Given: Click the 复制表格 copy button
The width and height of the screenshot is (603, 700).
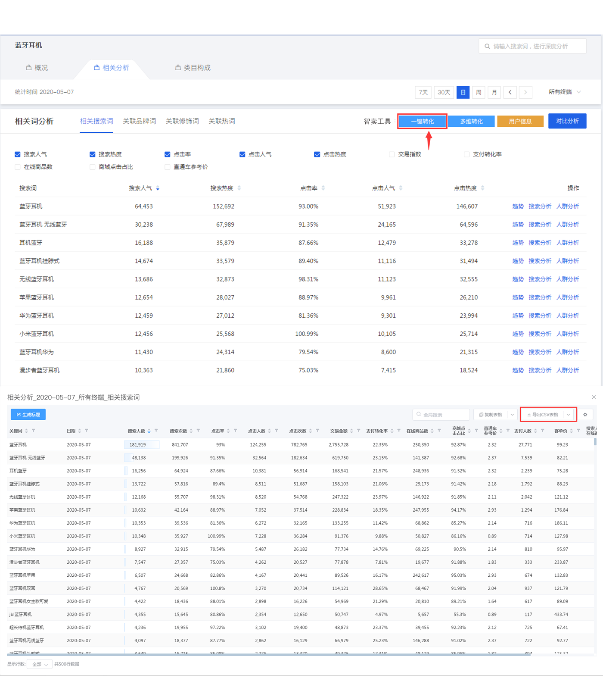Looking at the screenshot, I should coord(491,415).
